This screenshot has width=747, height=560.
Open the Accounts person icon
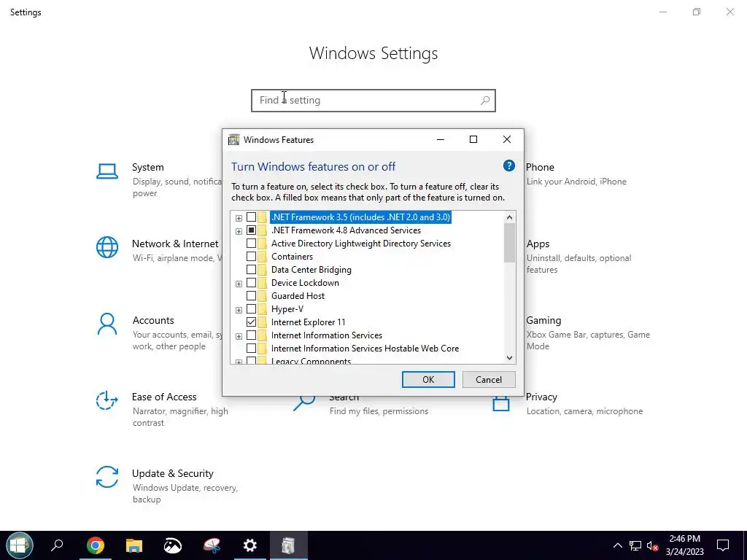(x=107, y=324)
